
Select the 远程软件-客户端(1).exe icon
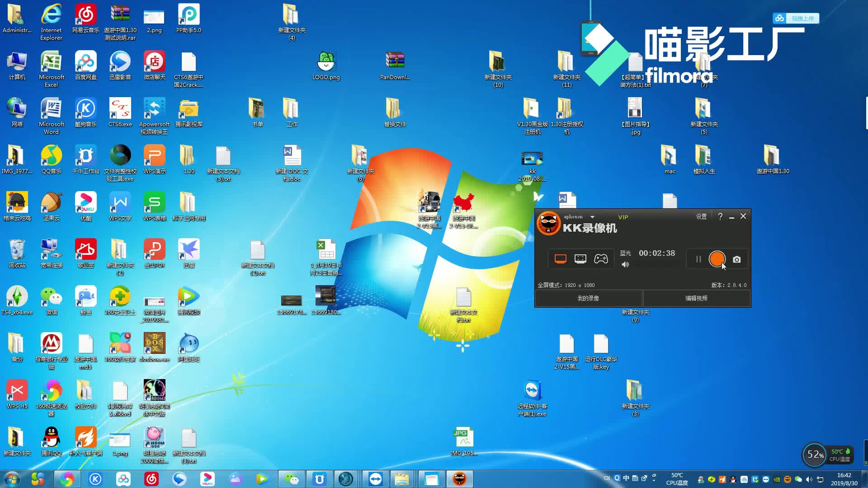[x=532, y=398]
